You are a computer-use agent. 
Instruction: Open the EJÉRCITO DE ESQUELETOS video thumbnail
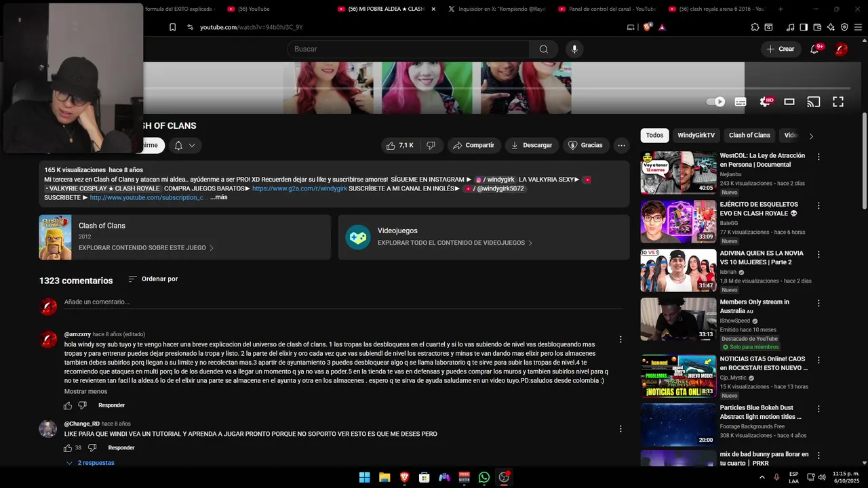coord(678,222)
